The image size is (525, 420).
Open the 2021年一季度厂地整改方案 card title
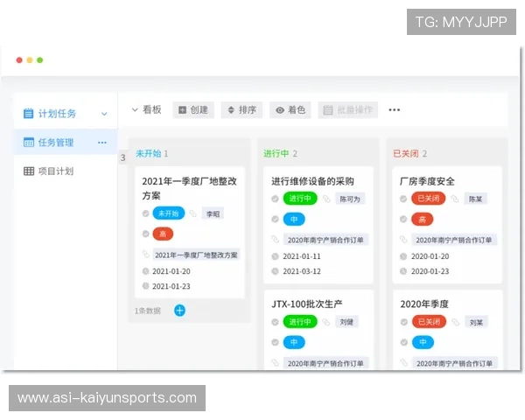[x=189, y=188]
